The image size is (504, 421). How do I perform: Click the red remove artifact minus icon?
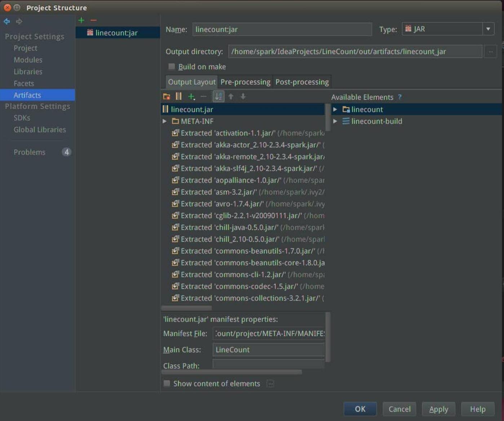click(x=93, y=21)
